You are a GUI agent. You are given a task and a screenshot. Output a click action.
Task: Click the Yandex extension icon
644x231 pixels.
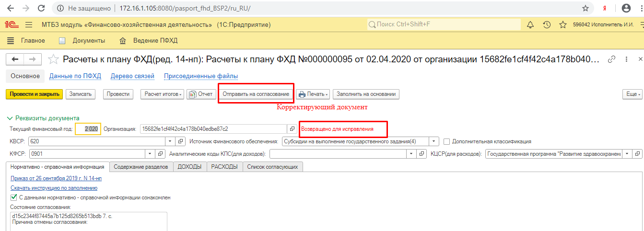coord(604,8)
